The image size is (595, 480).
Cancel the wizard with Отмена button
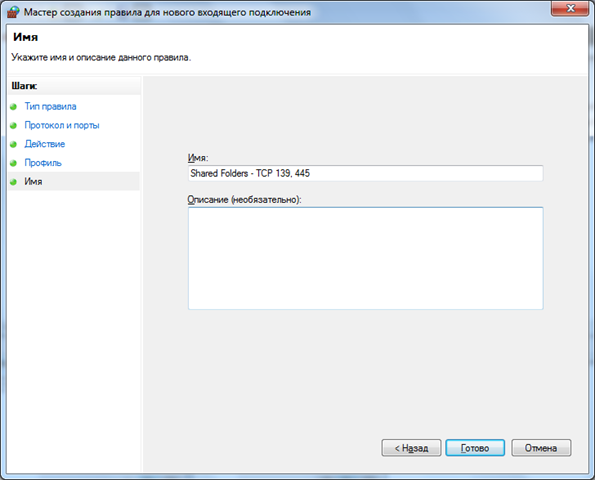[541, 448]
